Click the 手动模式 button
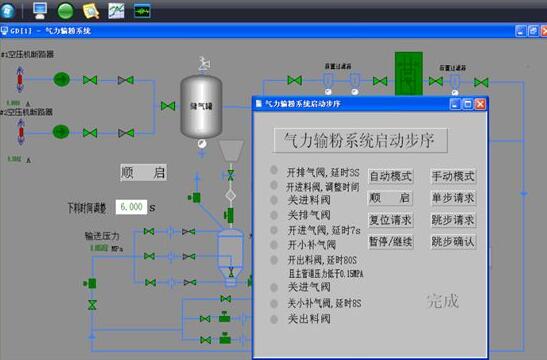The height and width of the screenshot is (360, 547). [x=453, y=176]
